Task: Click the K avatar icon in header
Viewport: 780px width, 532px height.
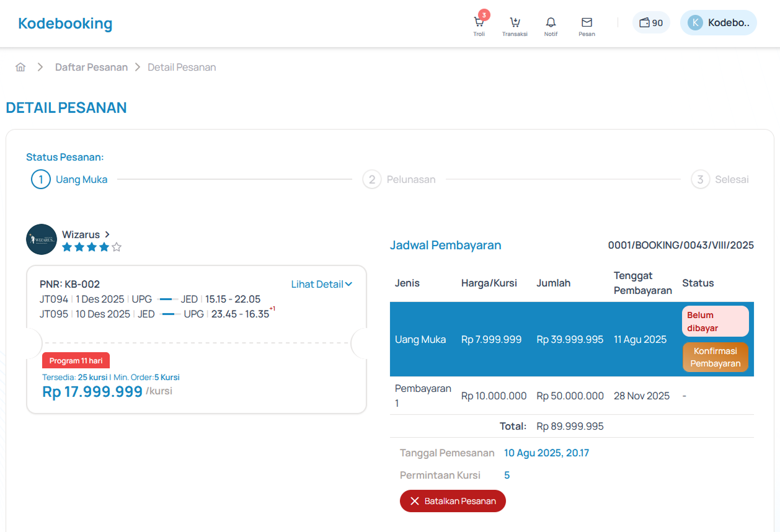Action: (695, 23)
